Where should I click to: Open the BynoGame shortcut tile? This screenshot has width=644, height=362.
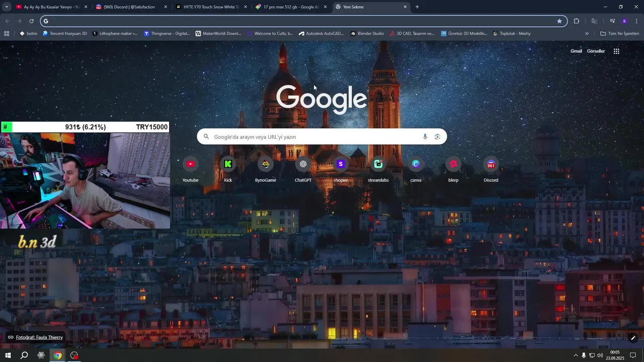(266, 169)
